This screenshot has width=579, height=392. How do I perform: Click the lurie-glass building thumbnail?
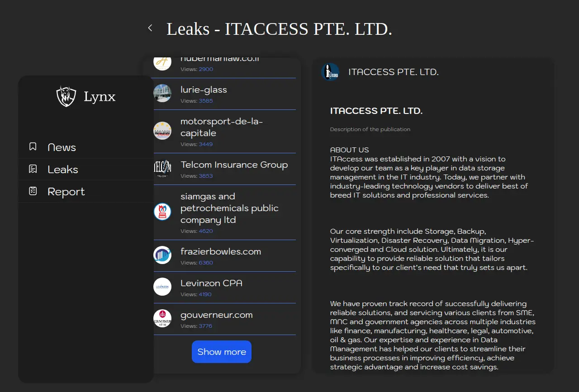pos(162,93)
